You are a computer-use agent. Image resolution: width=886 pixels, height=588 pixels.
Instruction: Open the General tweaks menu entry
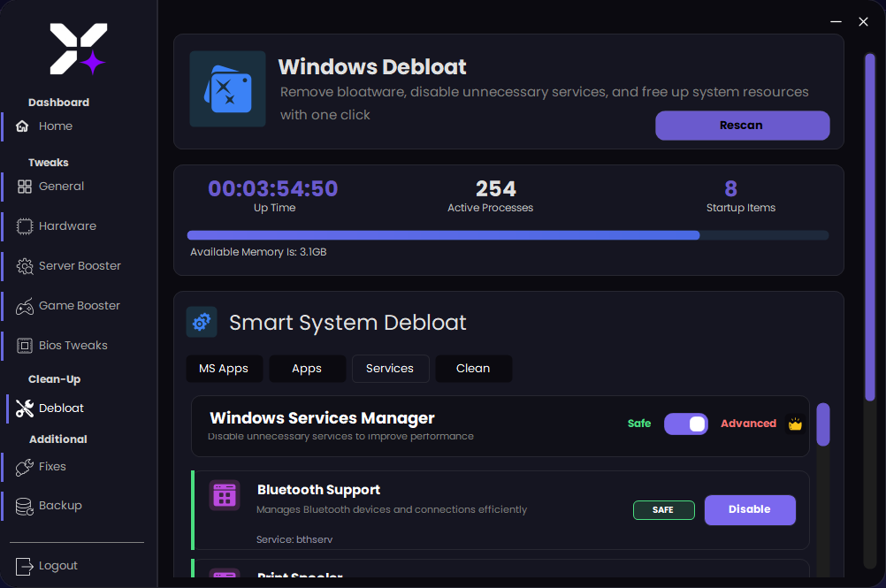tap(61, 187)
